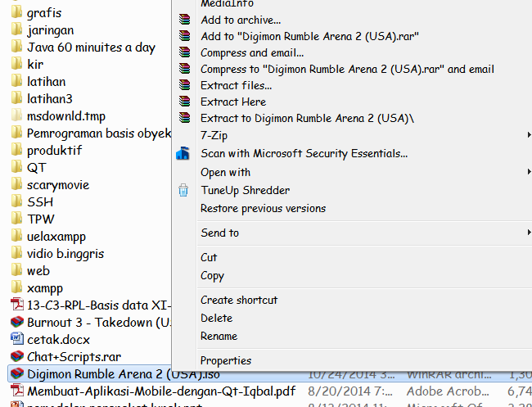Select the latihan3 folder icon
The image size is (532, 407).
click(x=16, y=97)
